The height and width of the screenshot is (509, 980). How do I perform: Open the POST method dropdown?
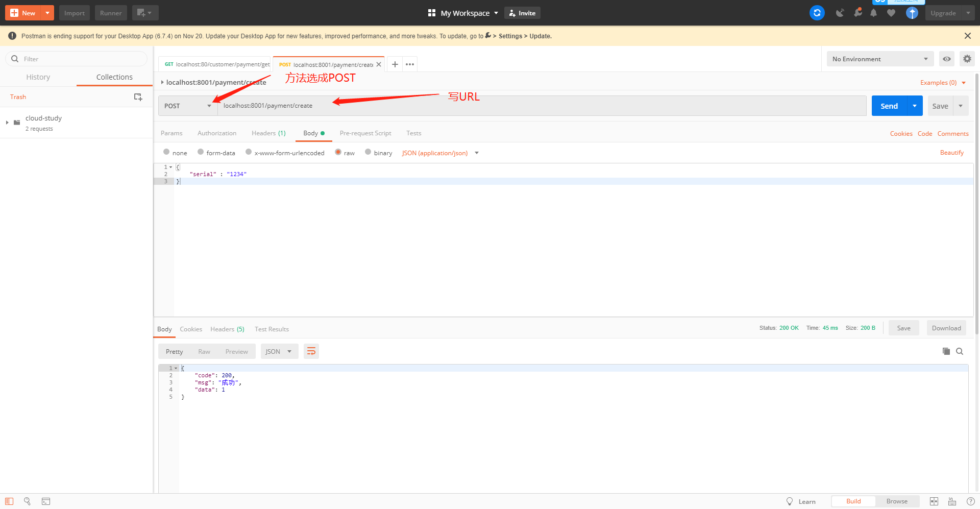(x=187, y=106)
